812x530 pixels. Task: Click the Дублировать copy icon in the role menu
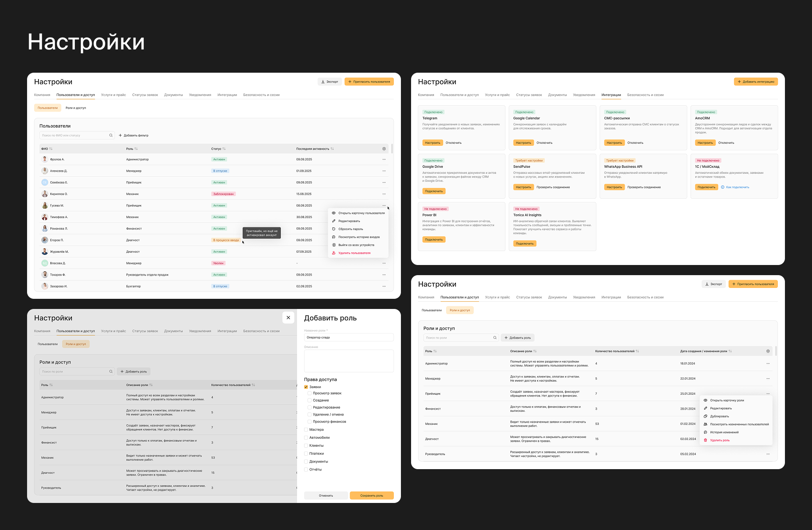[705, 416]
